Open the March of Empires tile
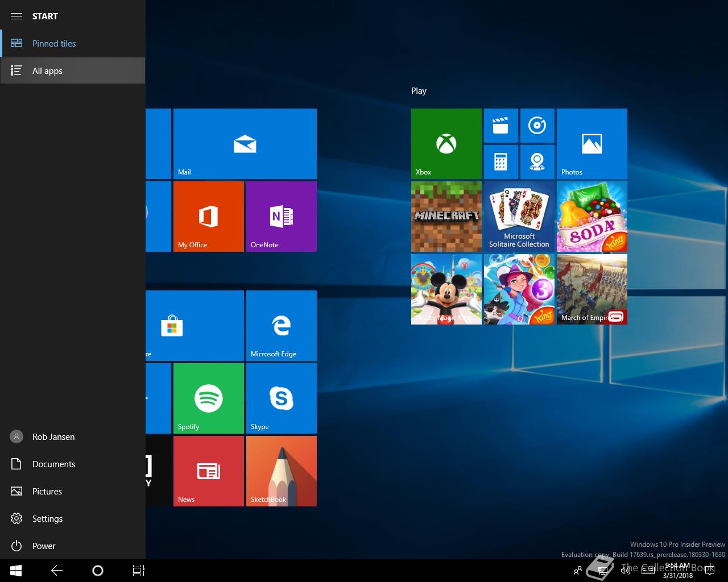This screenshot has height=582, width=728. pyautogui.click(x=591, y=289)
